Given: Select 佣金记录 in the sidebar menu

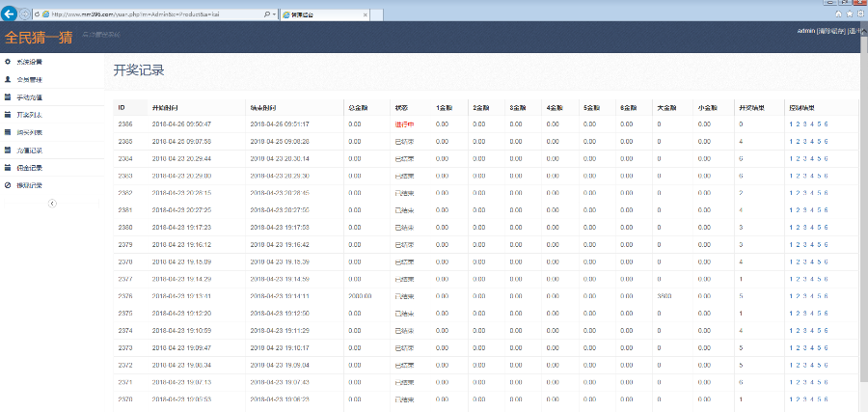Looking at the screenshot, I should pyautogui.click(x=30, y=167).
